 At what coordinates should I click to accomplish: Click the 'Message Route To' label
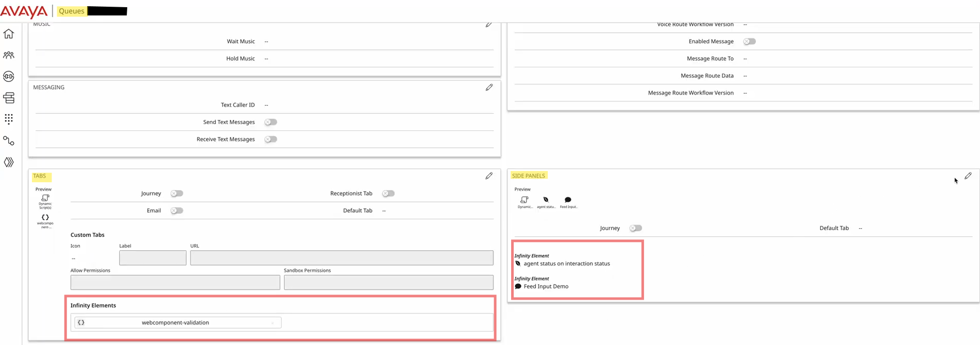[x=710, y=59]
